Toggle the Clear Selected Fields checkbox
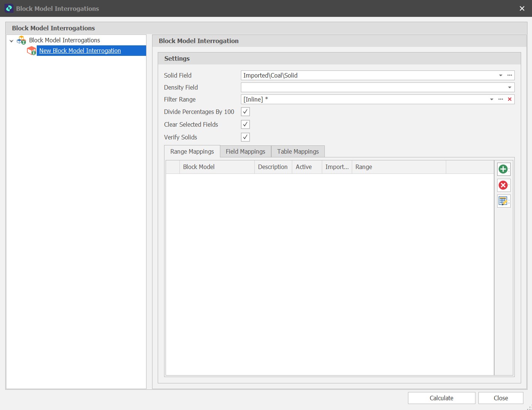Image resolution: width=532 pixels, height=410 pixels. [x=245, y=124]
